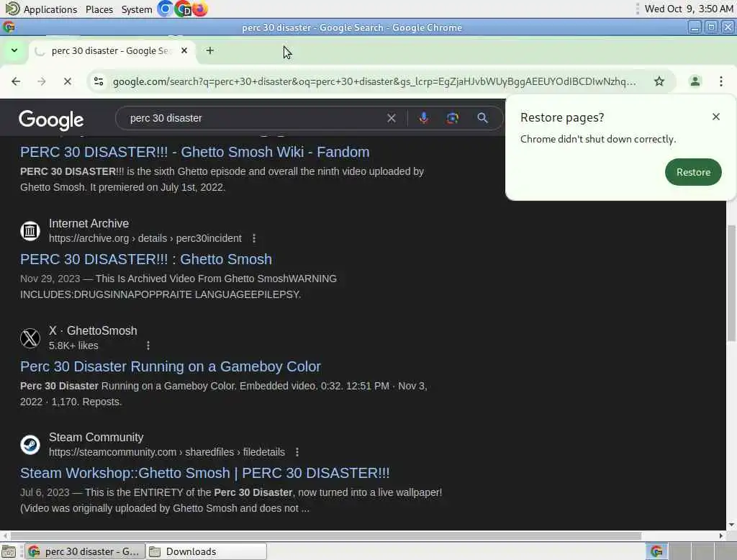Click the horizontal scrollbar thumb
The width and height of the screenshot is (737, 560).
pyautogui.click(x=326, y=536)
